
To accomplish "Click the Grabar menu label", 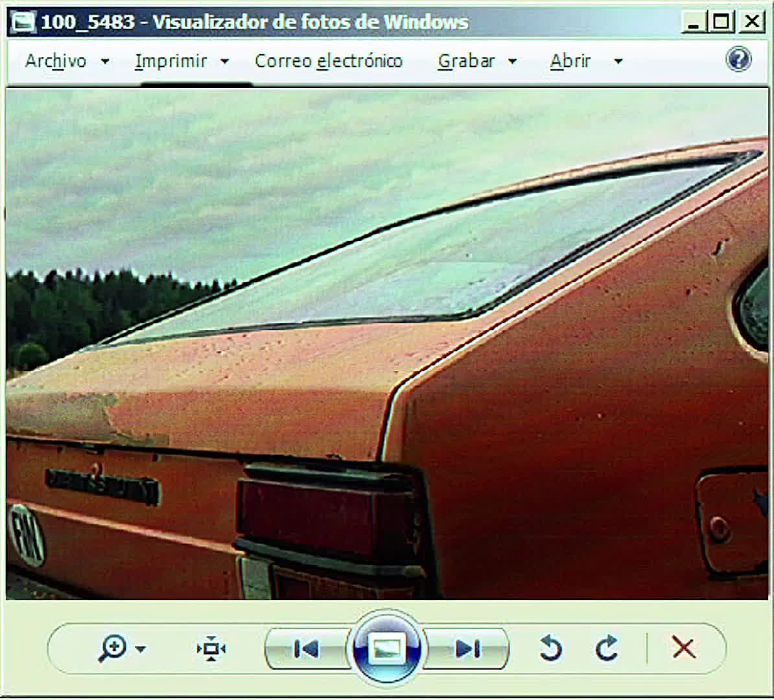I will [x=466, y=61].
